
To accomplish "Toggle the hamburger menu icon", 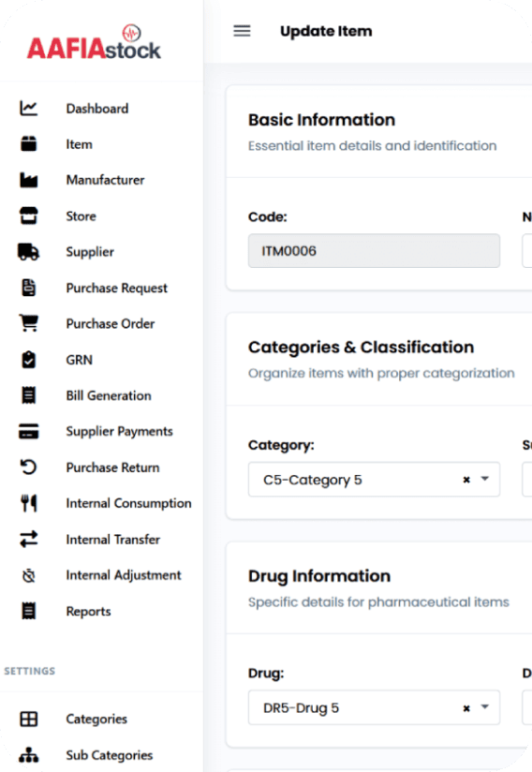I will click(242, 31).
